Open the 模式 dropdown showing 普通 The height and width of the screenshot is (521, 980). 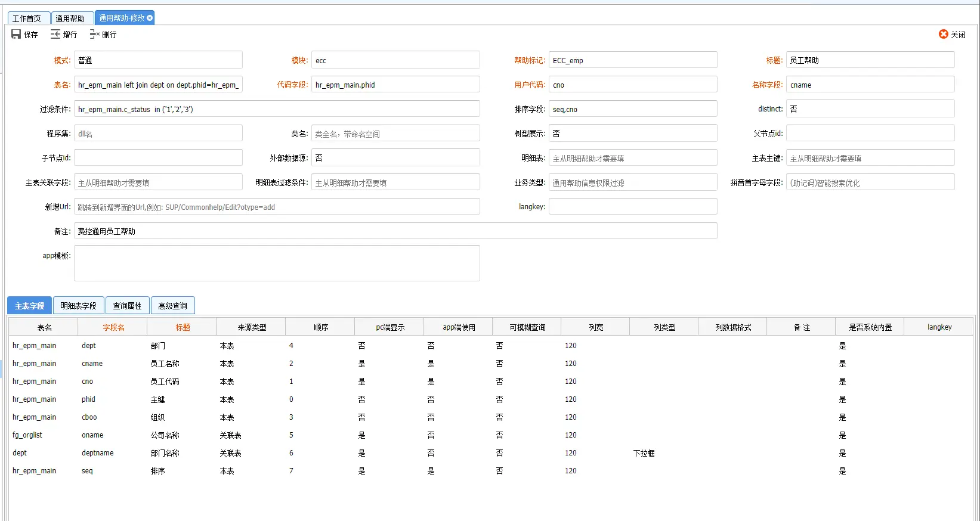pyautogui.click(x=158, y=60)
